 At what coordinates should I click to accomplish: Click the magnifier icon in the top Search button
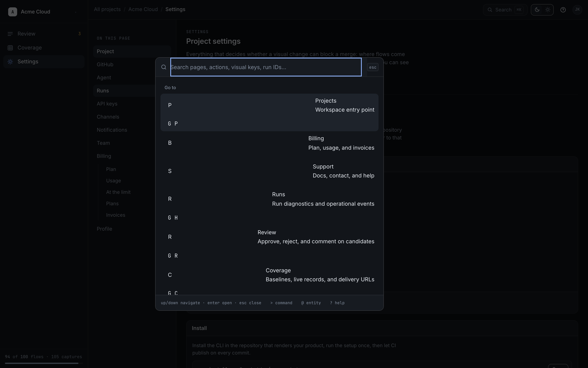pos(490,10)
